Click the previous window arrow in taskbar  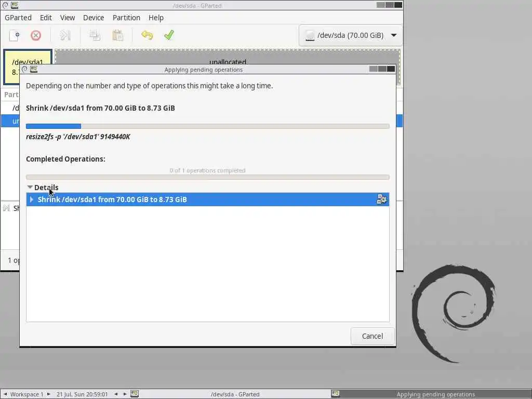pyautogui.click(x=116, y=394)
